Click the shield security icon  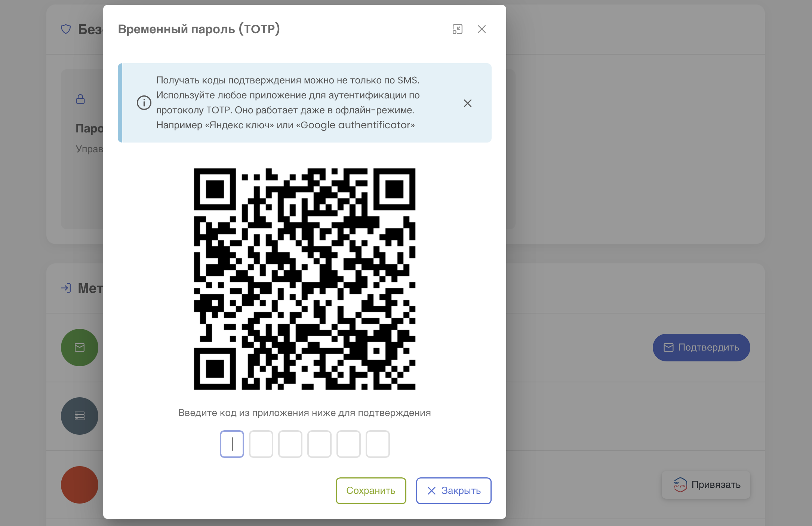tap(66, 29)
